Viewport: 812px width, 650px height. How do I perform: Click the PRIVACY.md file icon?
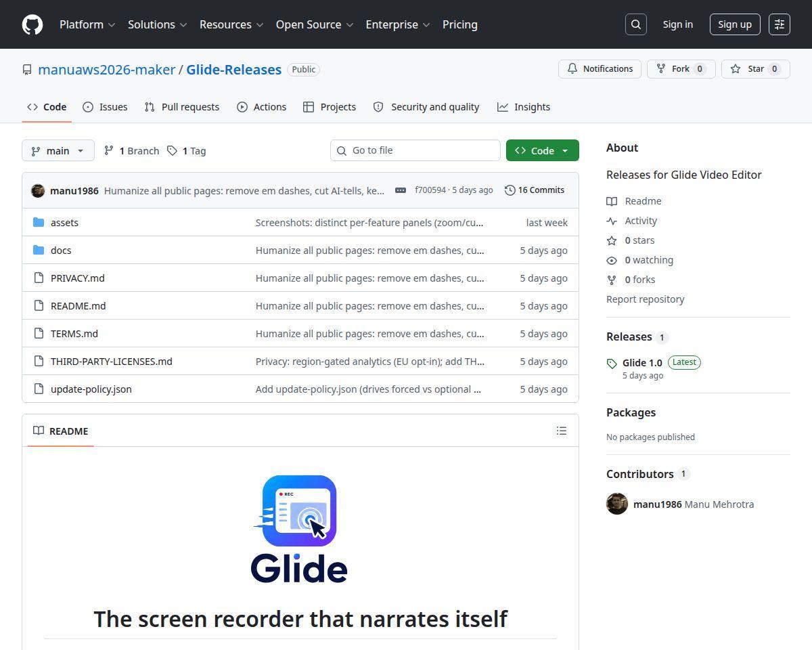pyautogui.click(x=39, y=278)
